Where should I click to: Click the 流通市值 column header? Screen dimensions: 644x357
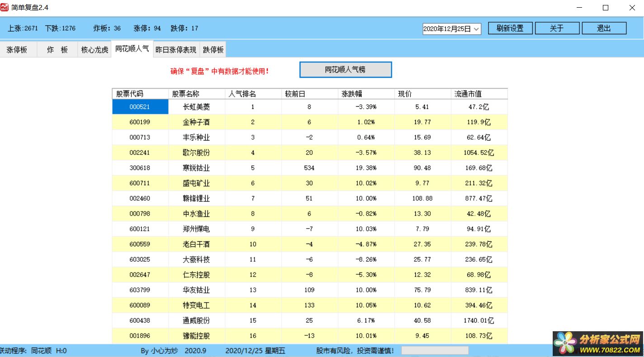point(479,94)
